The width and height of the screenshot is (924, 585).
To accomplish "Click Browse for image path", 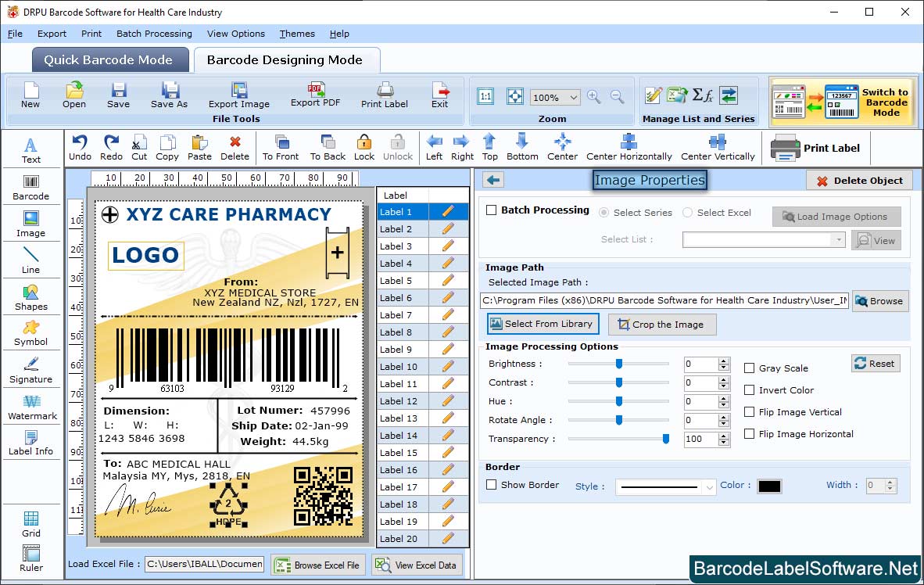I will (x=879, y=301).
